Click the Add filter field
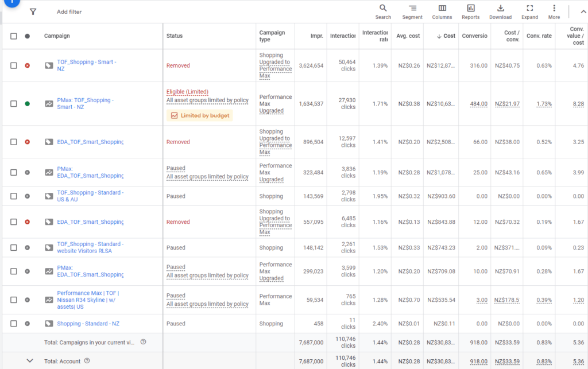This screenshot has width=588, height=369. click(x=69, y=11)
